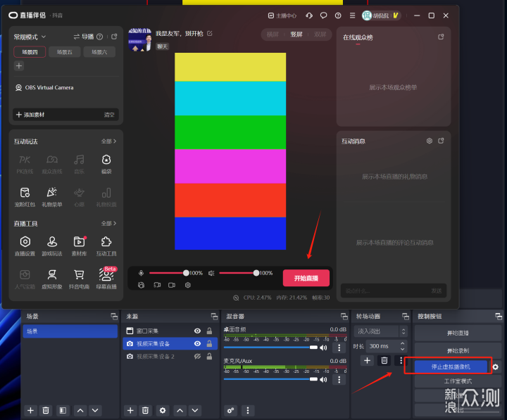Screen dimensions: 507x420
Task: Open 抖音电商 shopping cart tool
Action: point(80,277)
